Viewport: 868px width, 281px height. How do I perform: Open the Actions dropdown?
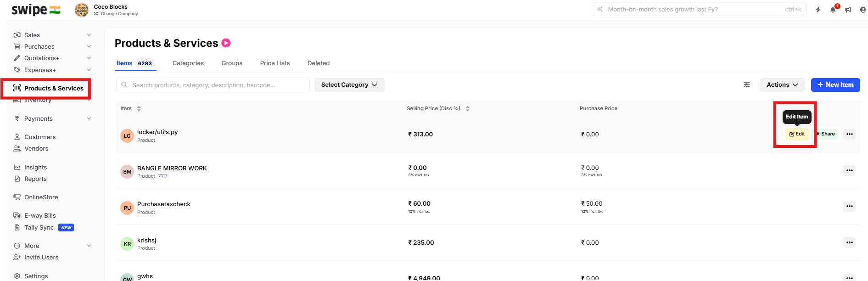tap(782, 85)
